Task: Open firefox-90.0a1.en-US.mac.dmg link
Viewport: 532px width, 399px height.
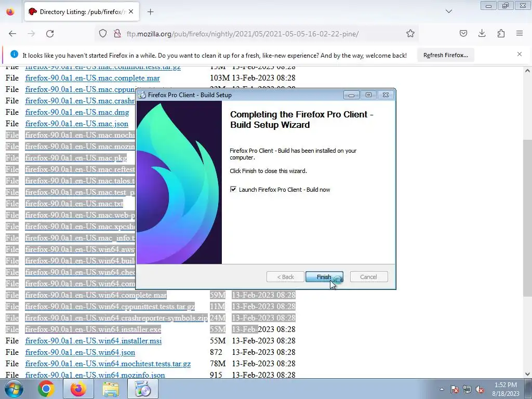Action: [x=77, y=112]
